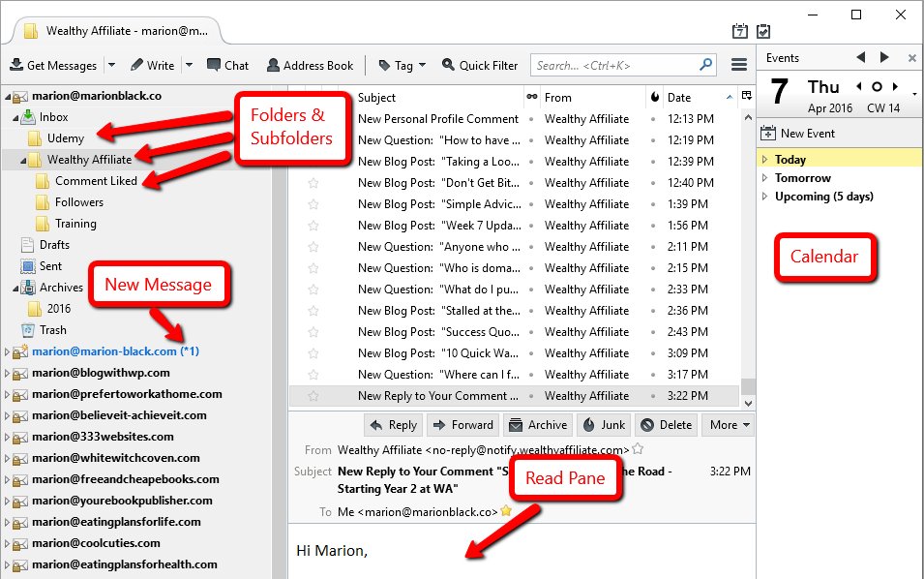The width and height of the screenshot is (924, 579).
Task: Click the Forward button
Action: tap(462, 424)
